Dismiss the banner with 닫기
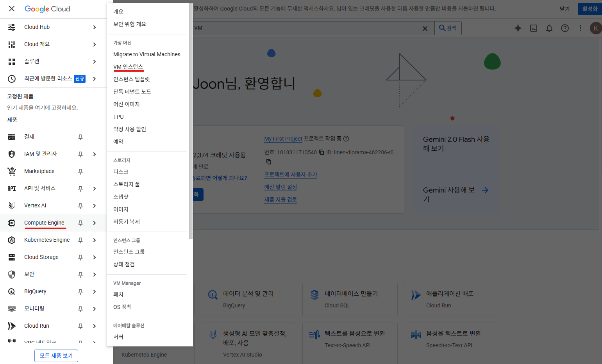Screen dimensions: 602x364 pyautogui.click(x=564, y=9)
